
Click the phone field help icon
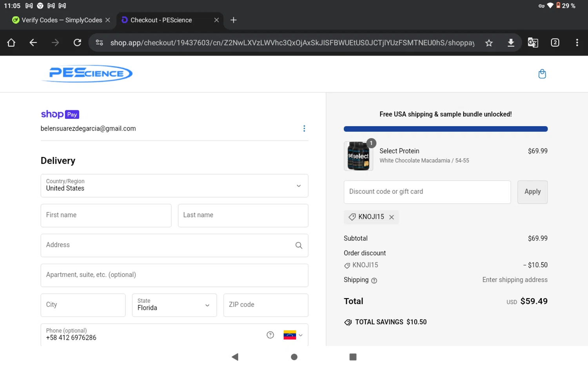click(x=270, y=335)
